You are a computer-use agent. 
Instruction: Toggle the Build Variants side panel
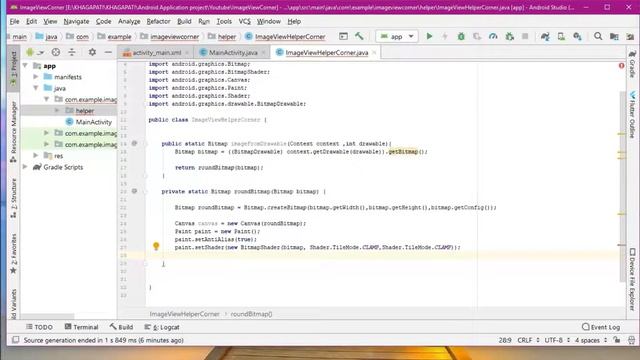(x=13, y=304)
